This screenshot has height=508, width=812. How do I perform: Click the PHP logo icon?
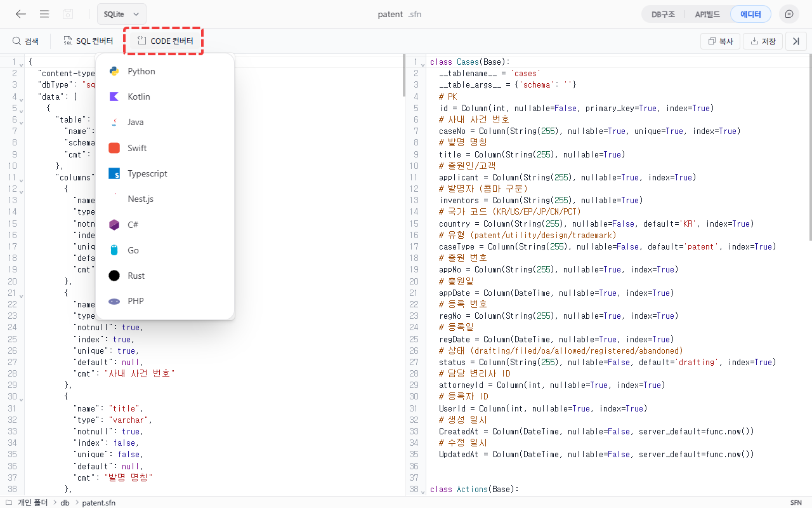(x=114, y=302)
